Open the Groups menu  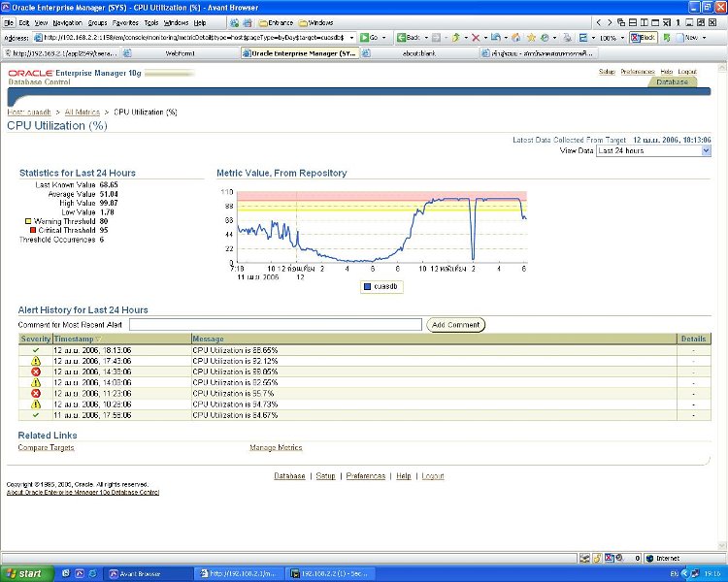(x=97, y=22)
